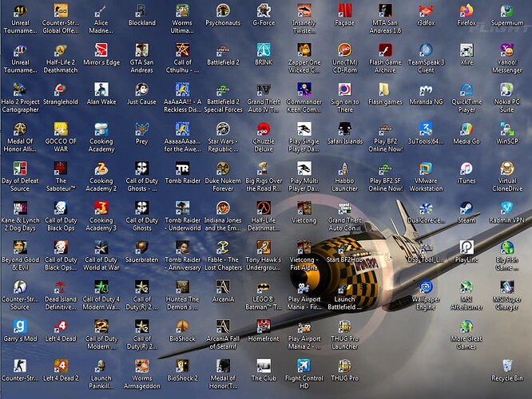The image size is (532, 399).
Task: Open the Firefox desktop shortcut
Action: [466, 16]
